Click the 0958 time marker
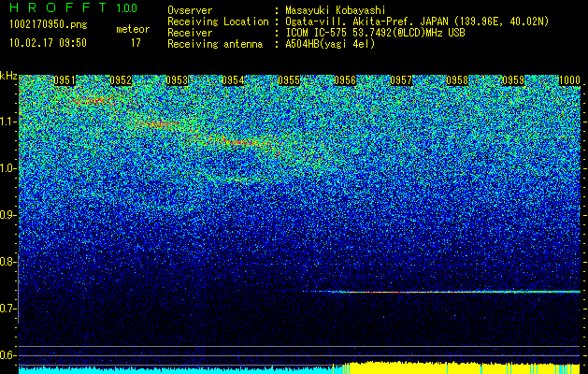 pos(457,80)
